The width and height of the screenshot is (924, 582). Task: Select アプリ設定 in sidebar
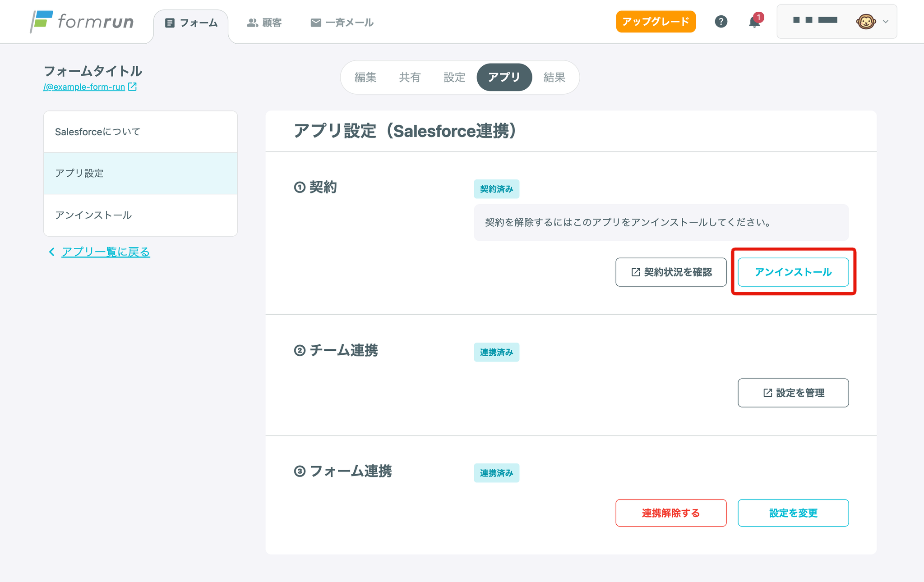[140, 173]
